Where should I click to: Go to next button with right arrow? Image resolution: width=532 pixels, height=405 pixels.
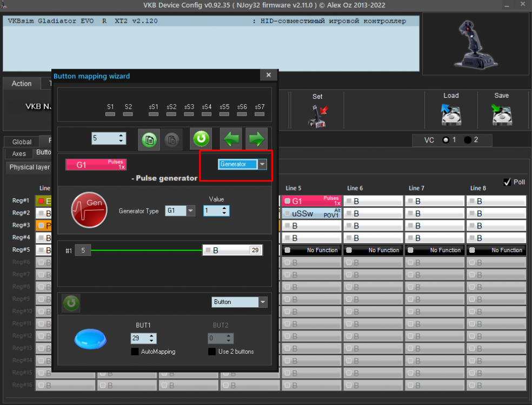[256, 139]
